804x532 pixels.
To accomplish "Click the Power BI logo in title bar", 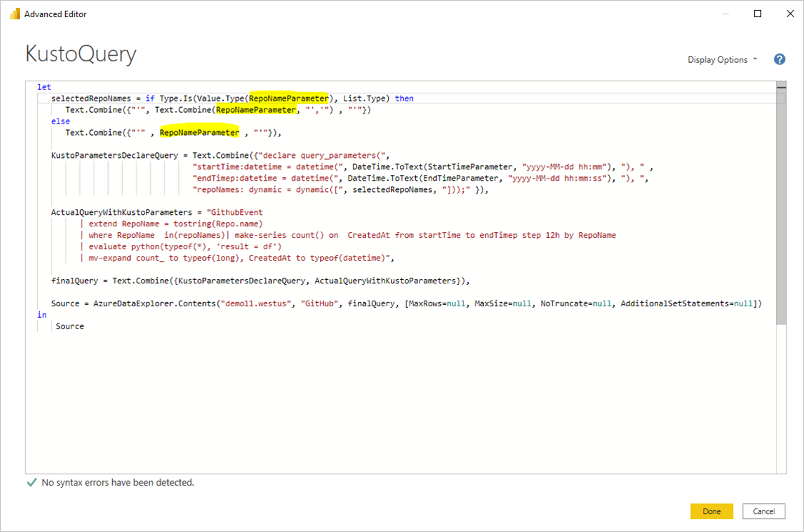I will point(14,13).
